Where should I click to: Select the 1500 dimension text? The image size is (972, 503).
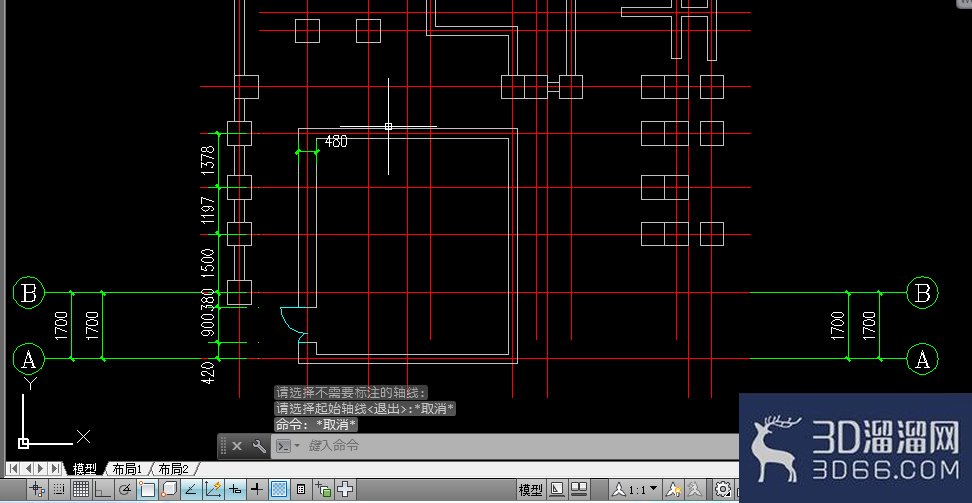(208, 262)
